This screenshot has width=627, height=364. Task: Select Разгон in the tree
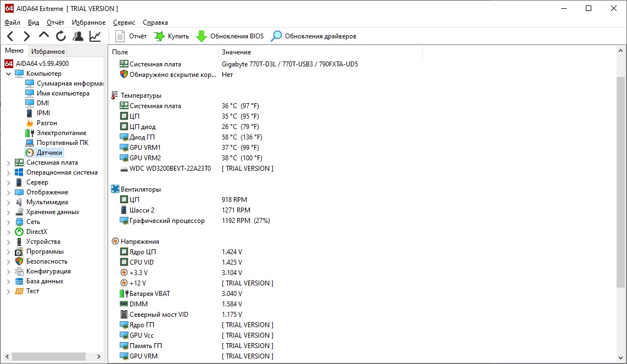click(x=47, y=123)
